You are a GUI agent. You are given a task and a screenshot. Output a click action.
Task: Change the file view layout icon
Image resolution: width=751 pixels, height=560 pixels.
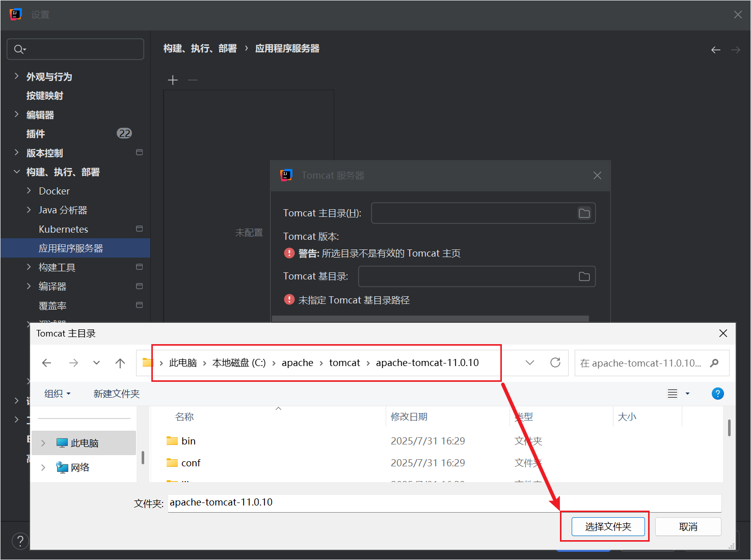tap(673, 394)
